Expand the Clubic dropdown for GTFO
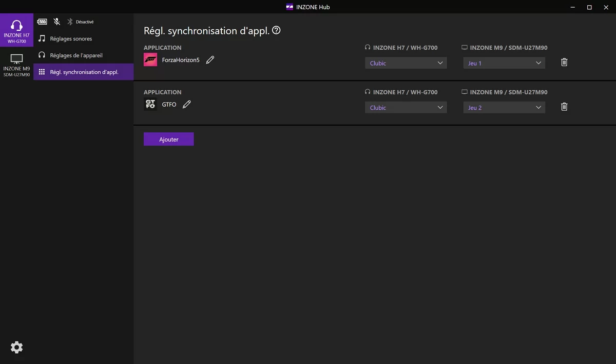 click(x=406, y=108)
